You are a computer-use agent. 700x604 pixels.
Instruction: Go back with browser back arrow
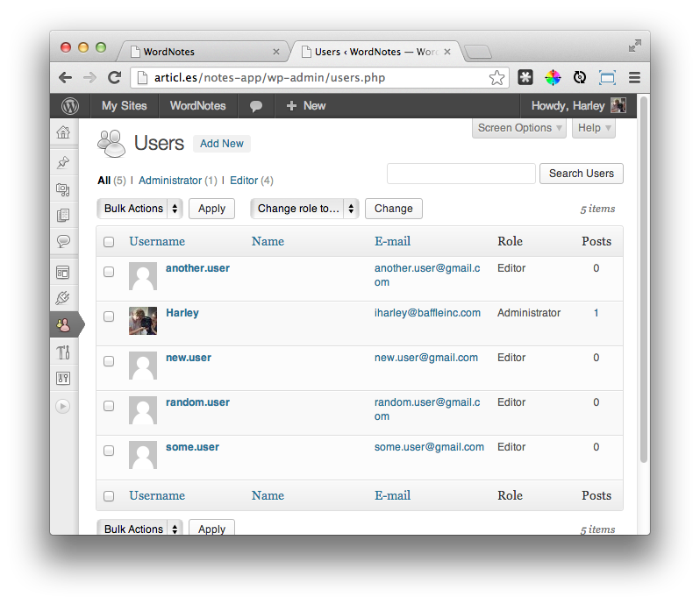pyautogui.click(x=66, y=78)
